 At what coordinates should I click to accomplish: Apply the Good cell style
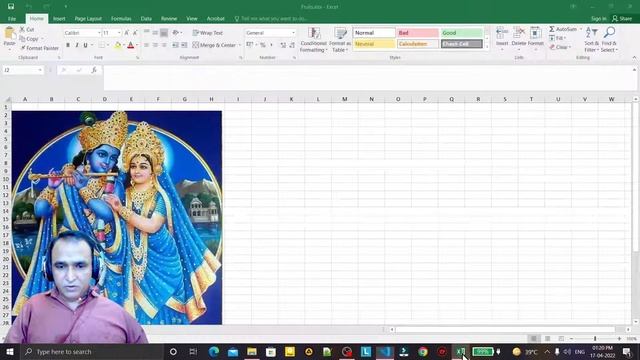point(461,33)
